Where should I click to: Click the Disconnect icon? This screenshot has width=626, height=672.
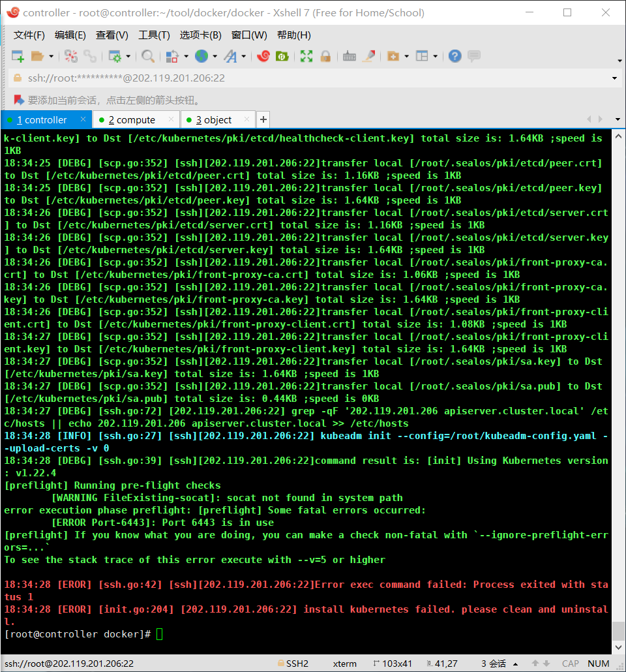pyautogui.click(x=71, y=56)
